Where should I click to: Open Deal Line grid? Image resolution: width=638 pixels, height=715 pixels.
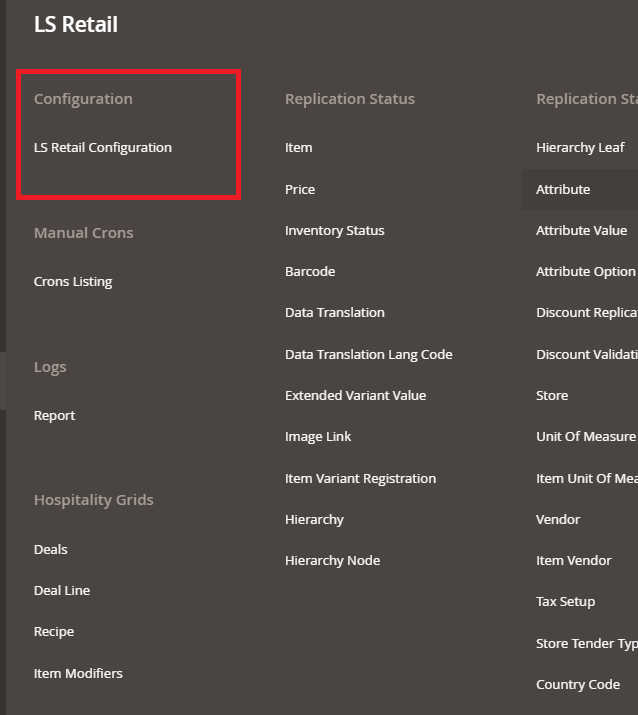coord(62,591)
